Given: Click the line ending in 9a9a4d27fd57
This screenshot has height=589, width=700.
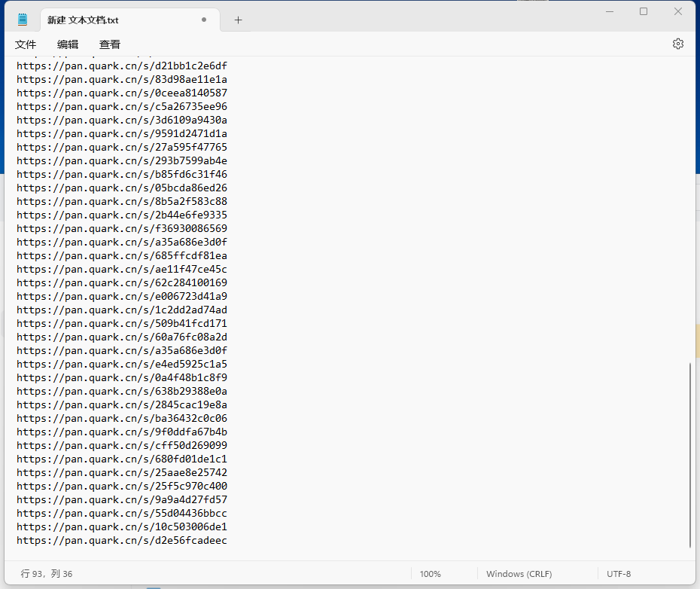Looking at the screenshot, I should (122, 499).
